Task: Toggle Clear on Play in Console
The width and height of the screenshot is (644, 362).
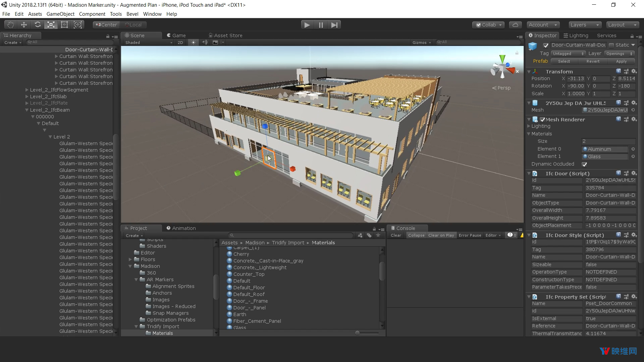Action: (441, 235)
